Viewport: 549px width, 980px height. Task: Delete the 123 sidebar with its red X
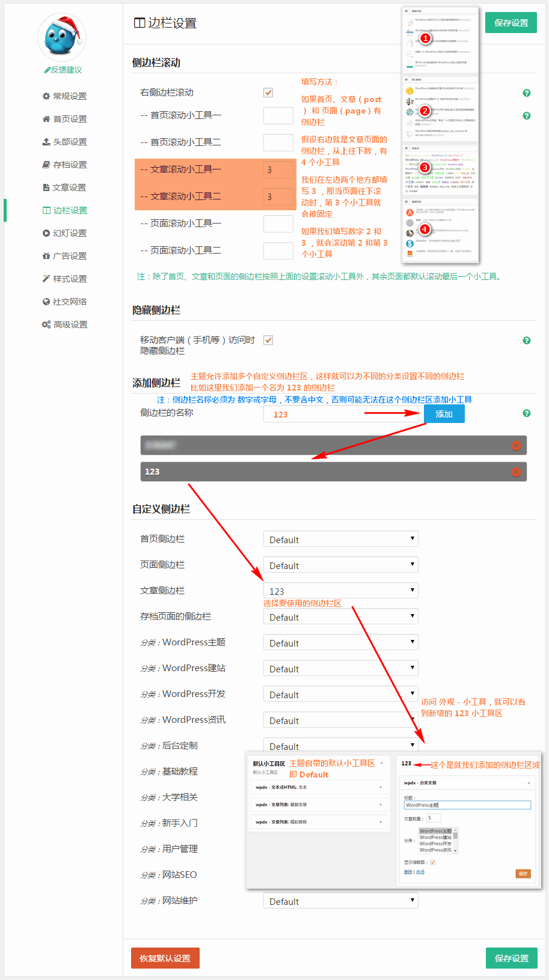coord(516,472)
